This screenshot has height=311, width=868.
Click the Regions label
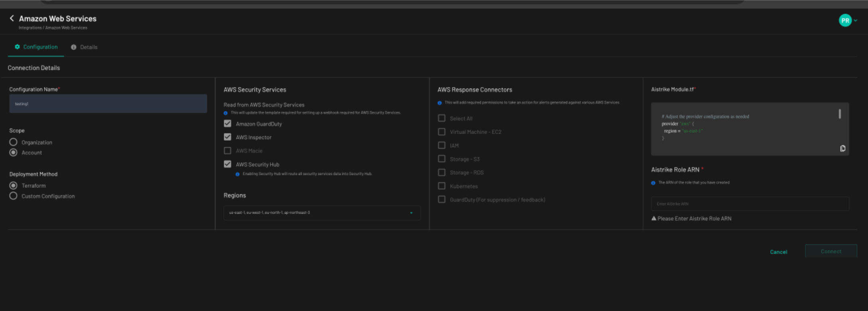(235, 195)
